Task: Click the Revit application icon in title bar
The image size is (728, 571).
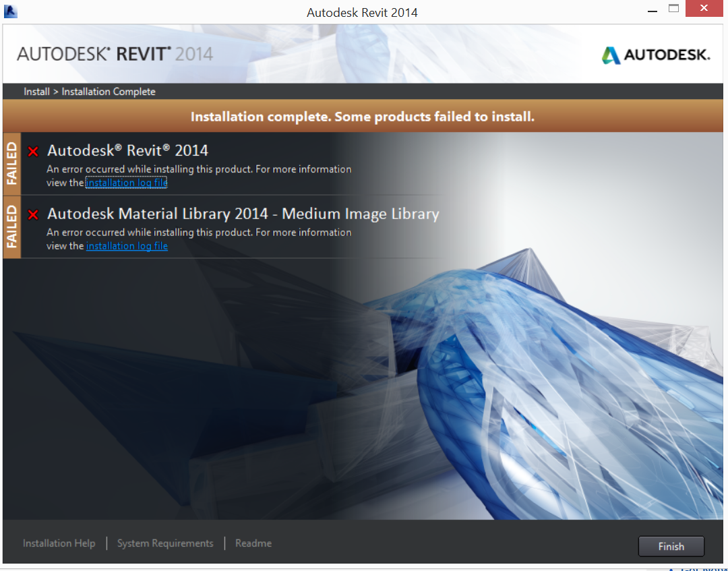Action: [x=9, y=10]
